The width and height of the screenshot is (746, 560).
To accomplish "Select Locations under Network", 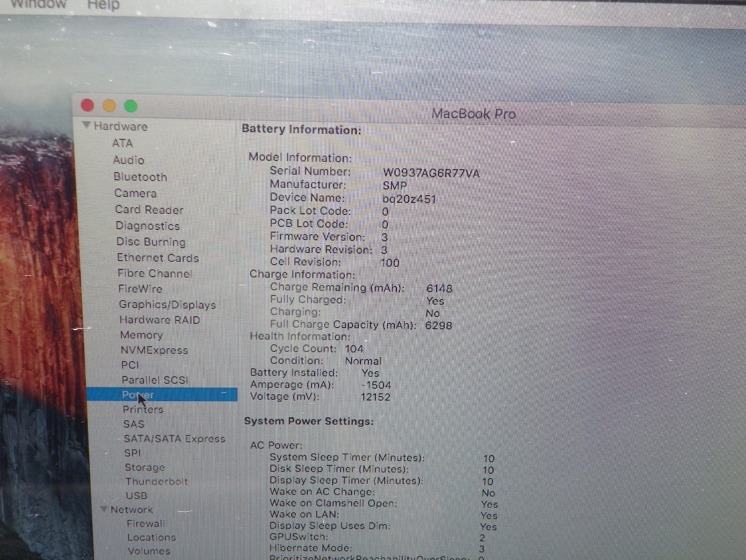I will tap(152, 537).
